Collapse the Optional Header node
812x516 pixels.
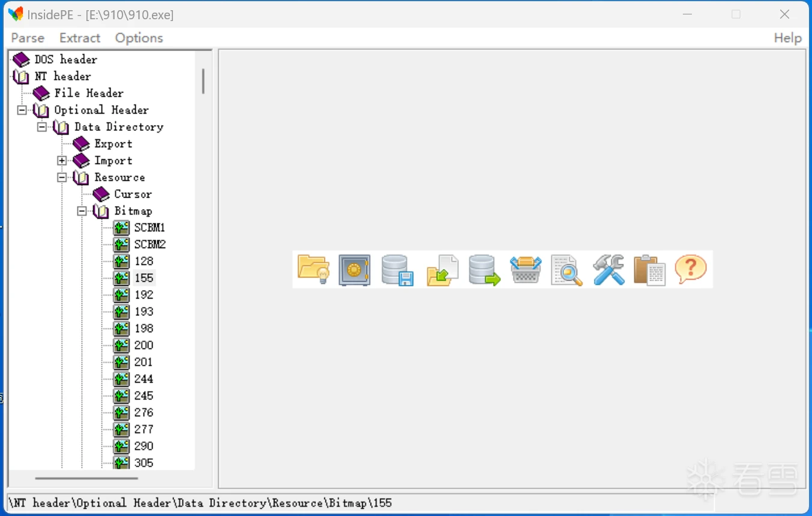pyautogui.click(x=22, y=111)
